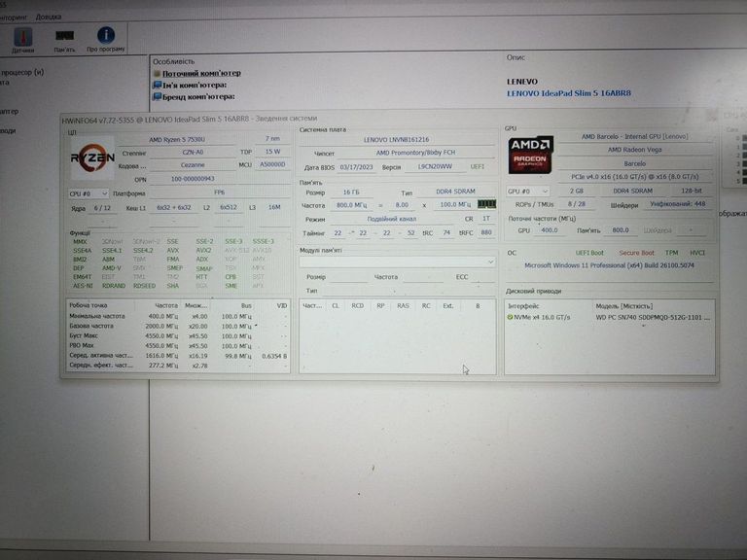Click the green memory module chip icon
The width and height of the screenshot is (747, 560).
486,204
